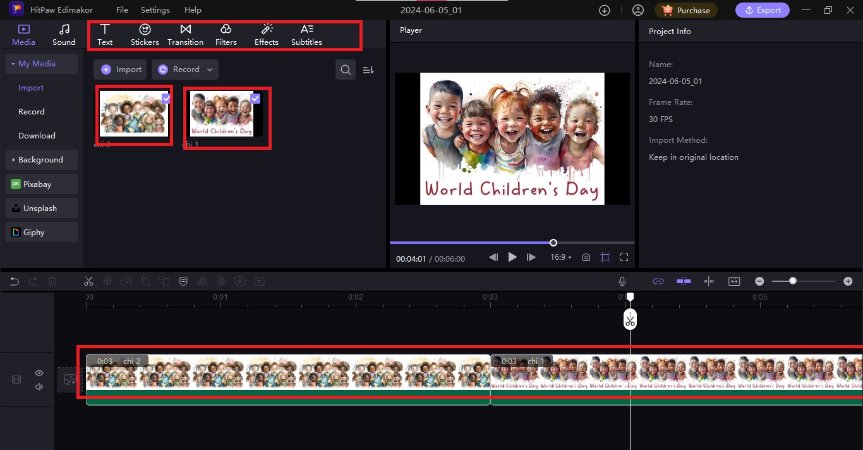Open the user account icon
Image resolution: width=863 pixels, height=450 pixels.
638,10
